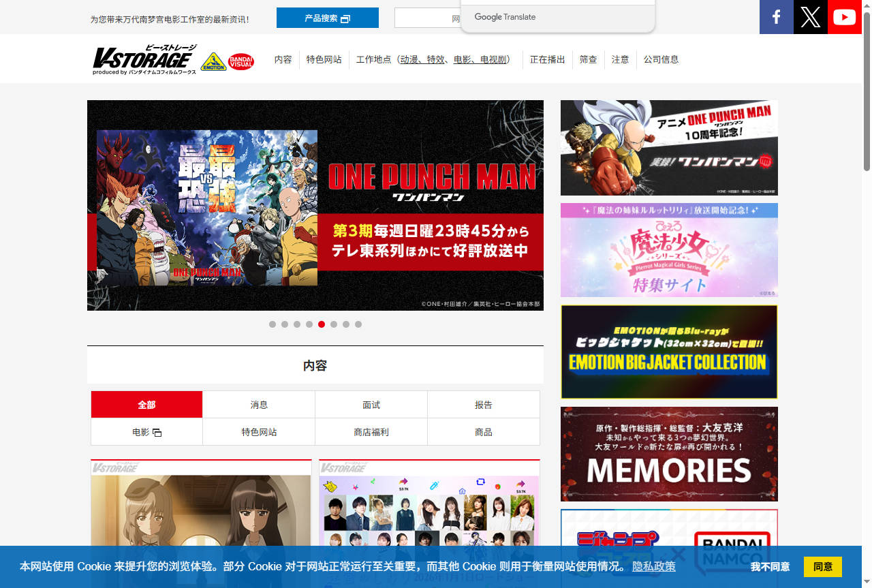The height and width of the screenshot is (588, 872).
Task: Open the 隐私政策 privacy policy link
Action: point(654,567)
